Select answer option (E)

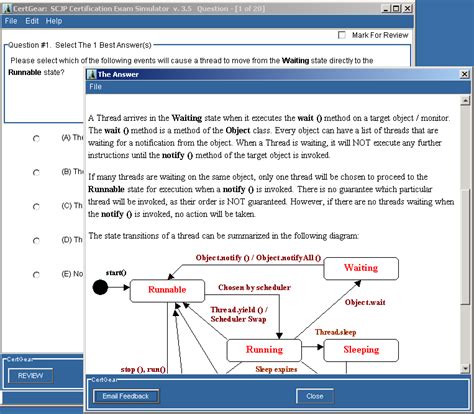[x=36, y=275]
